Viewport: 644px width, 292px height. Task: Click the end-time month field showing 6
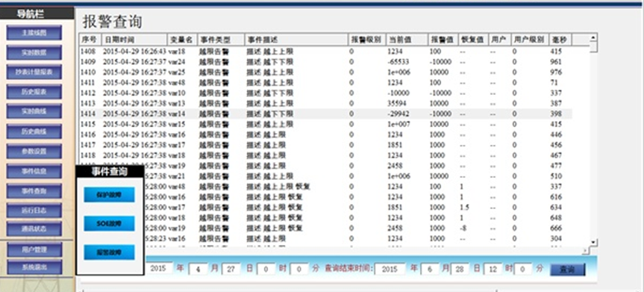430,270
